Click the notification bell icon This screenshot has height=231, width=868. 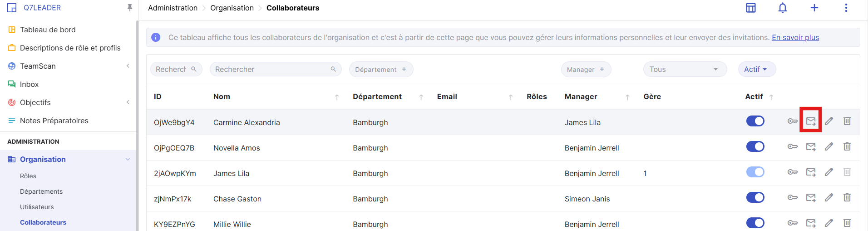coord(782,8)
